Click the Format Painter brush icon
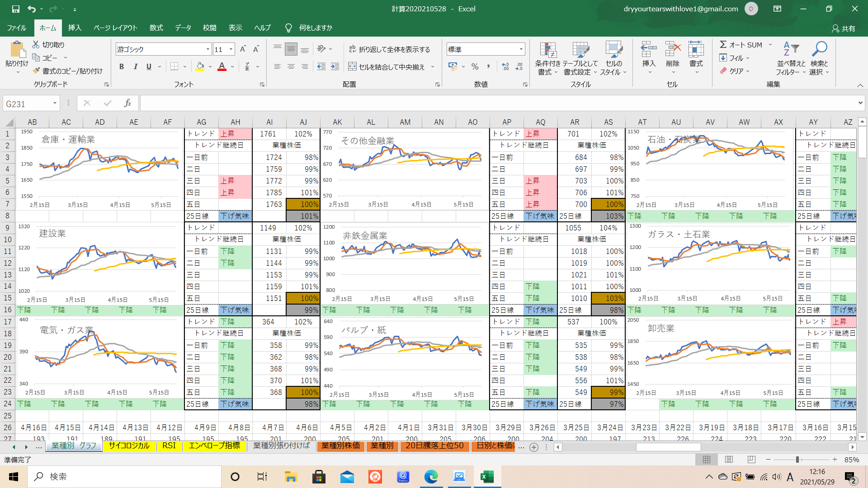Viewport: 868px width, 488px height. click(37, 71)
